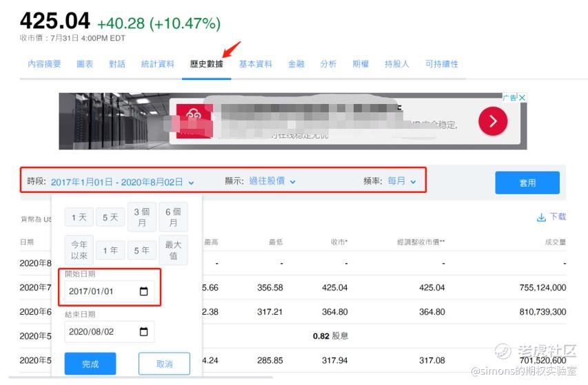Click the 收市* column header
The height and width of the screenshot is (385, 588).
tap(339, 242)
